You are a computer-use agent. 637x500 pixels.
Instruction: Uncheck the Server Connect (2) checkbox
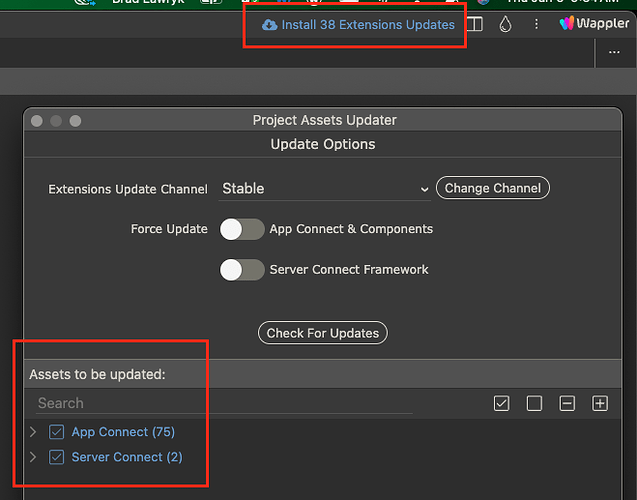[56, 457]
